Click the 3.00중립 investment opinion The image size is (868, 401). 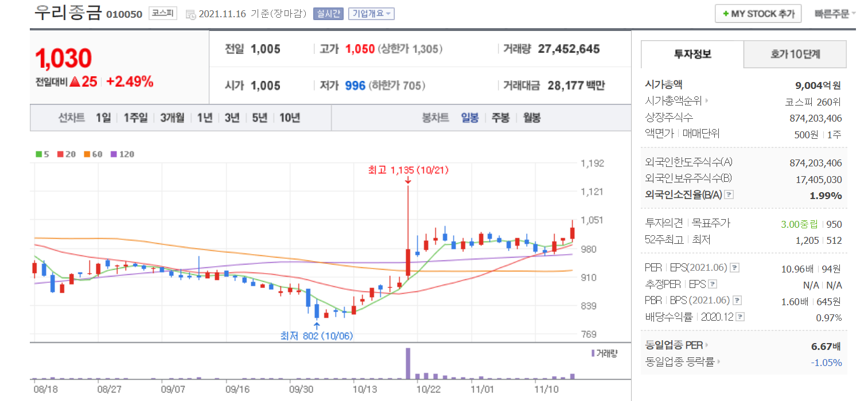tap(800, 224)
